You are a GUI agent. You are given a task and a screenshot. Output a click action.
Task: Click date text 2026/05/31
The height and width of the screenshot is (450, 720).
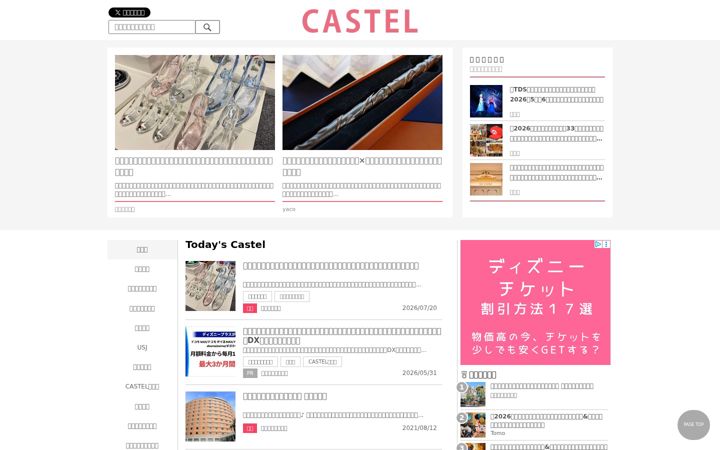click(x=419, y=373)
